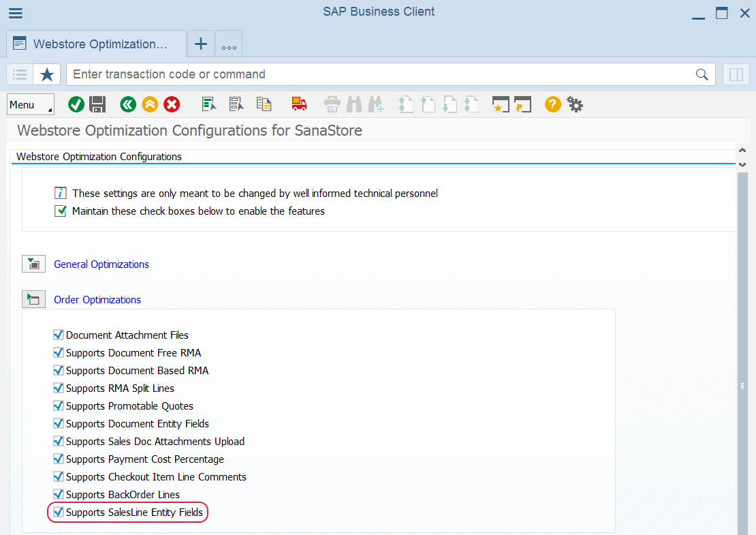Open the Menu dropdown button
The image size is (756, 535).
(x=31, y=104)
